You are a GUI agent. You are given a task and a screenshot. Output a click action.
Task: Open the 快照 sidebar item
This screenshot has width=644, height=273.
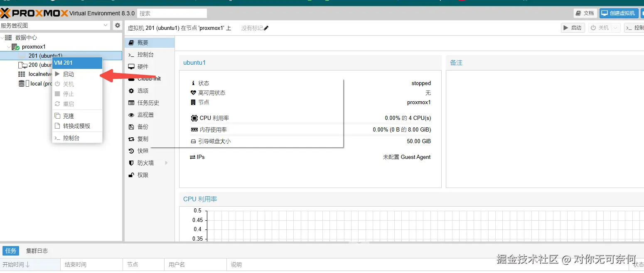click(150, 151)
